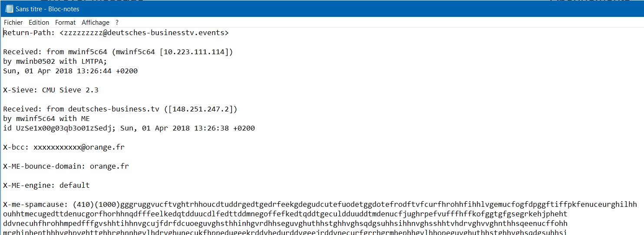The image size is (644, 235).
Task: Open the Edition menu
Action: pyautogui.click(x=39, y=23)
